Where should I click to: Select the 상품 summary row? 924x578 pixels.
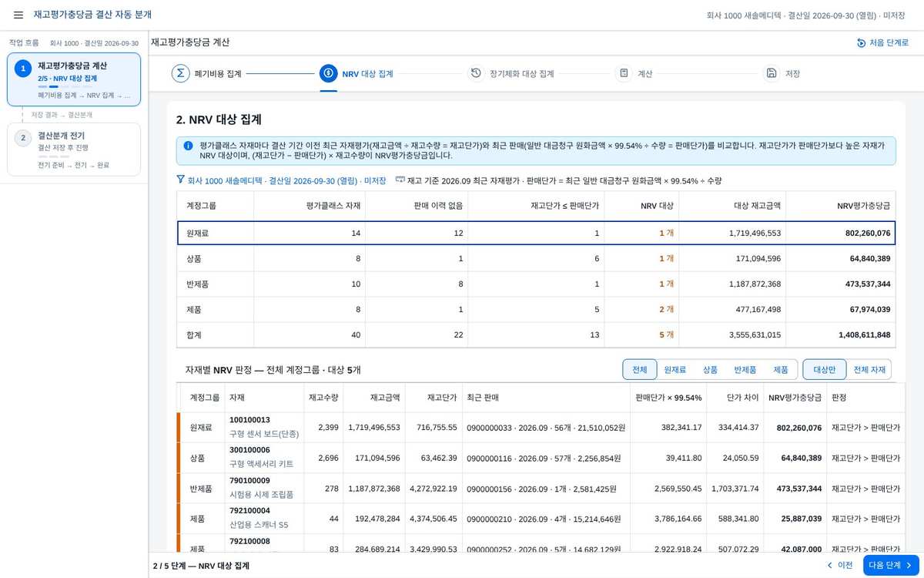[536, 258]
